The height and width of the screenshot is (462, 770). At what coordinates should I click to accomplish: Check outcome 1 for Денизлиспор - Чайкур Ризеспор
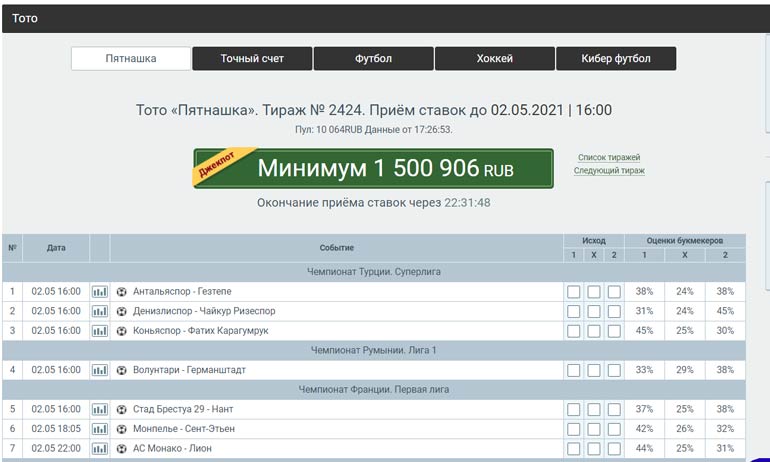click(x=574, y=312)
